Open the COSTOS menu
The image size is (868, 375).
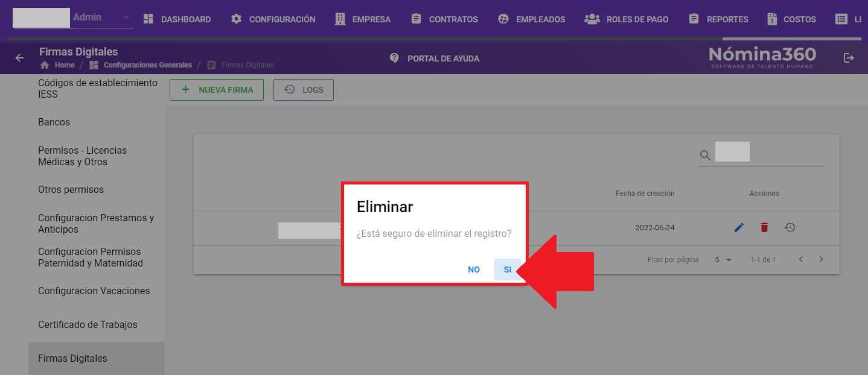[x=791, y=19]
